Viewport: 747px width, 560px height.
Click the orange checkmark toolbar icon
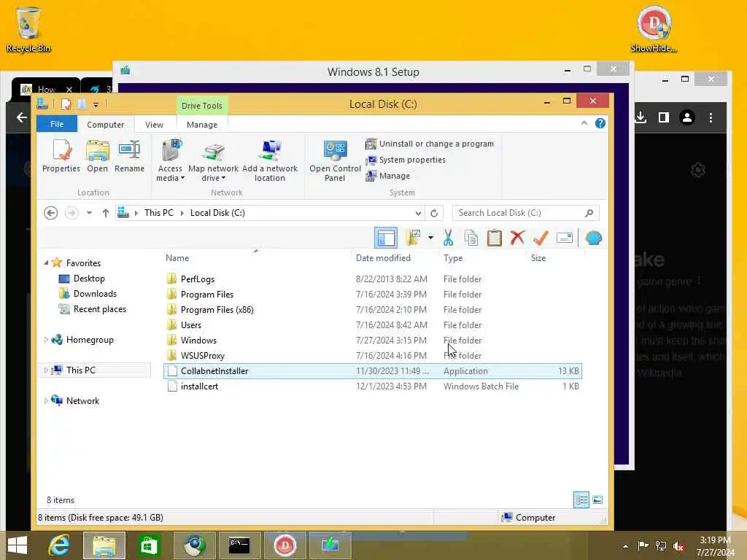point(541,238)
